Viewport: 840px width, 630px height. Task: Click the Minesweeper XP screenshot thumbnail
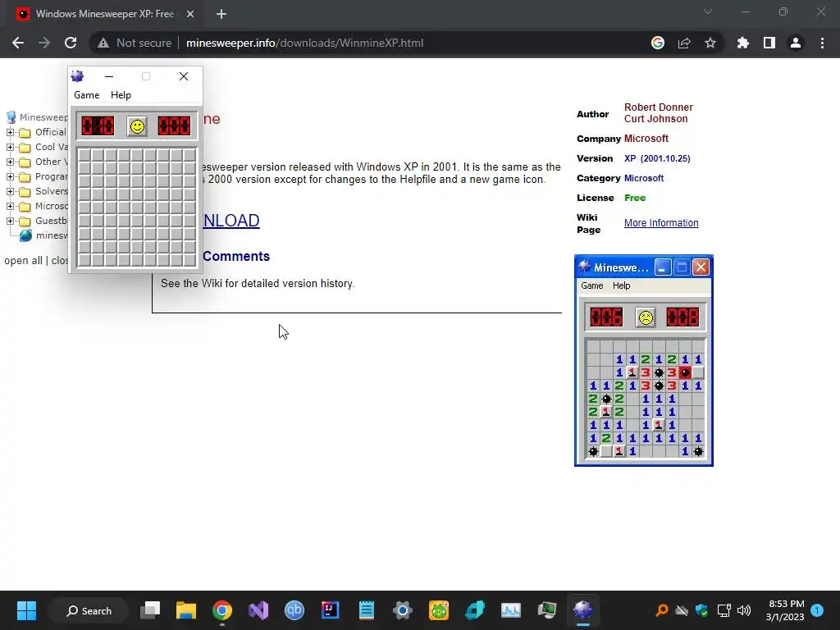point(643,361)
